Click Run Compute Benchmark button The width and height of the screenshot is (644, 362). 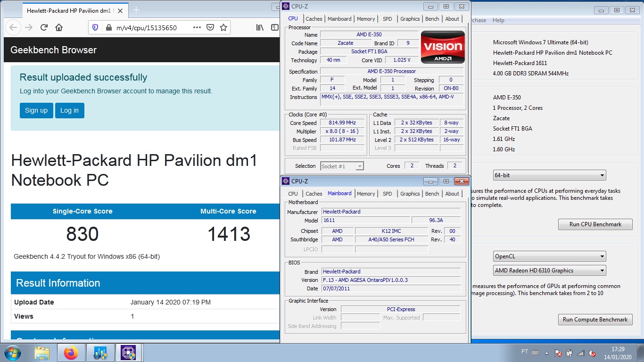595,320
